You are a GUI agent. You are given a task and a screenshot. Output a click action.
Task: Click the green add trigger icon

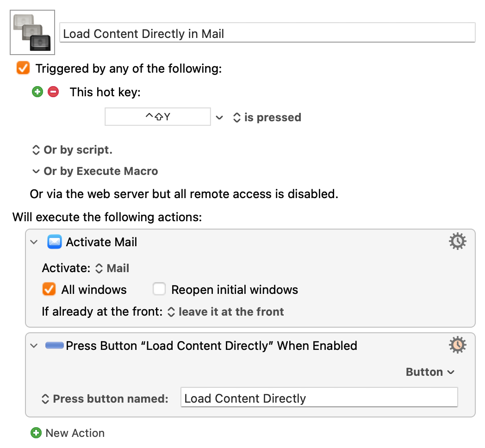point(37,92)
